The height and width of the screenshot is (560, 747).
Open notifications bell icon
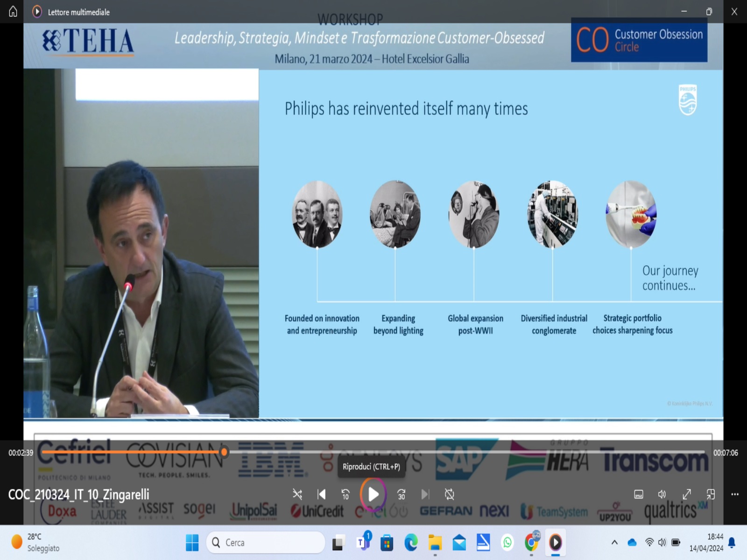[732, 542]
